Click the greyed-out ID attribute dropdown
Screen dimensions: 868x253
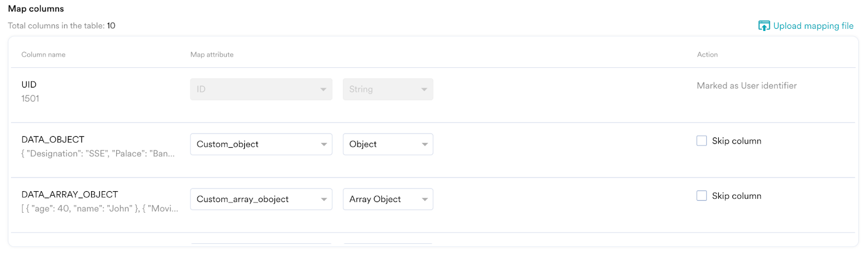pos(261,89)
